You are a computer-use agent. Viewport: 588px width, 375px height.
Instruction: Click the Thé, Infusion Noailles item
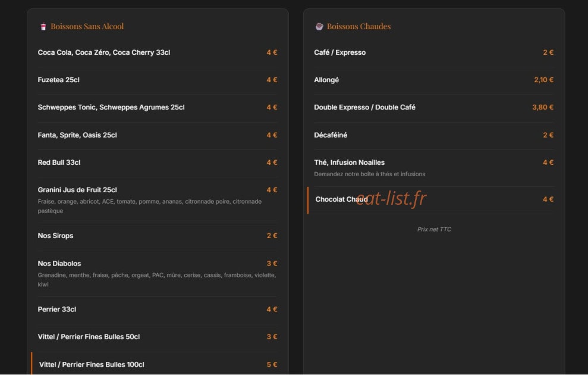(x=434, y=168)
